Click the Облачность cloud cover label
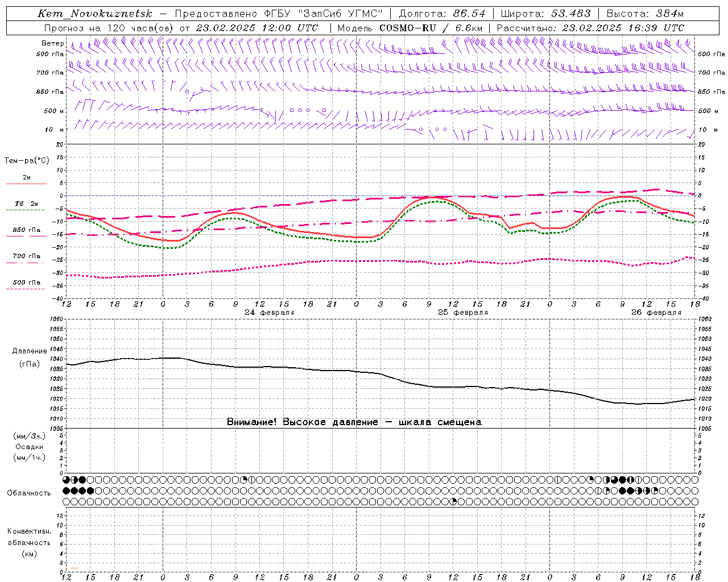Viewport: 728px width, 582px height. coord(29,493)
